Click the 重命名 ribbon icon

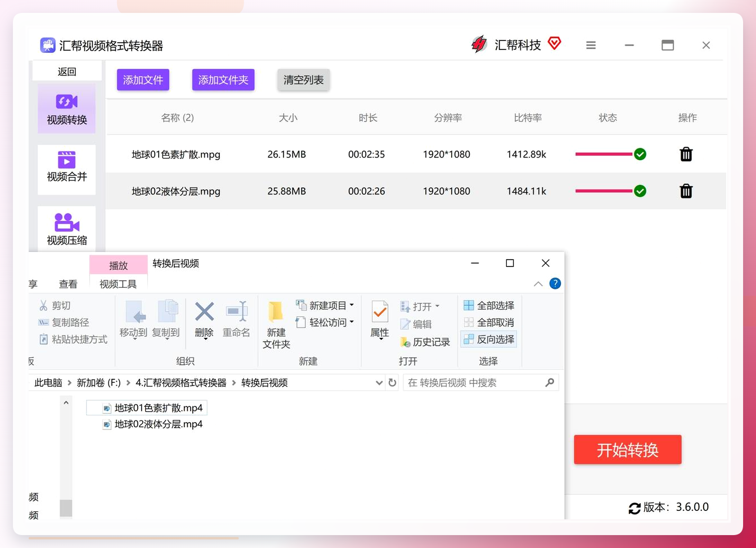pyautogui.click(x=236, y=311)
